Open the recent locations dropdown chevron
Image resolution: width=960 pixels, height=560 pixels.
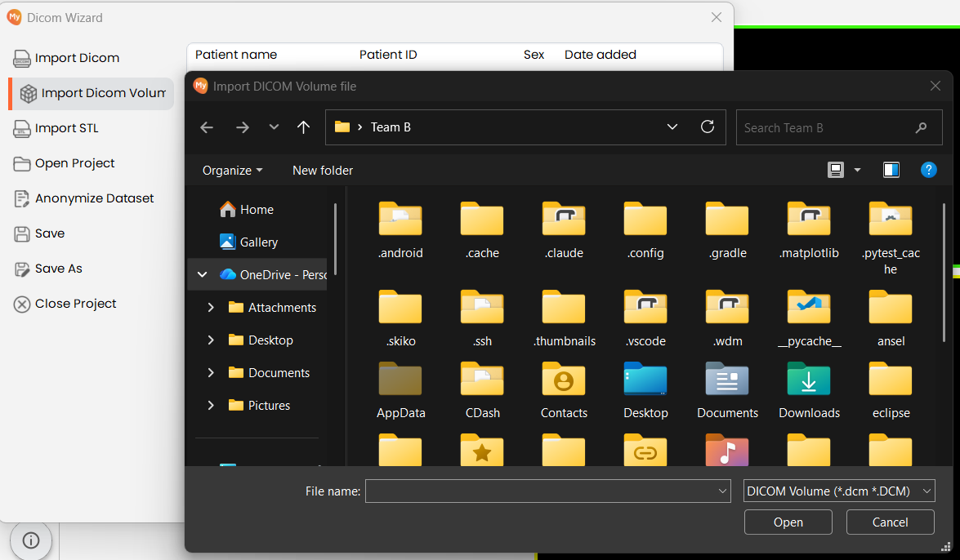[x=274, y=127]
